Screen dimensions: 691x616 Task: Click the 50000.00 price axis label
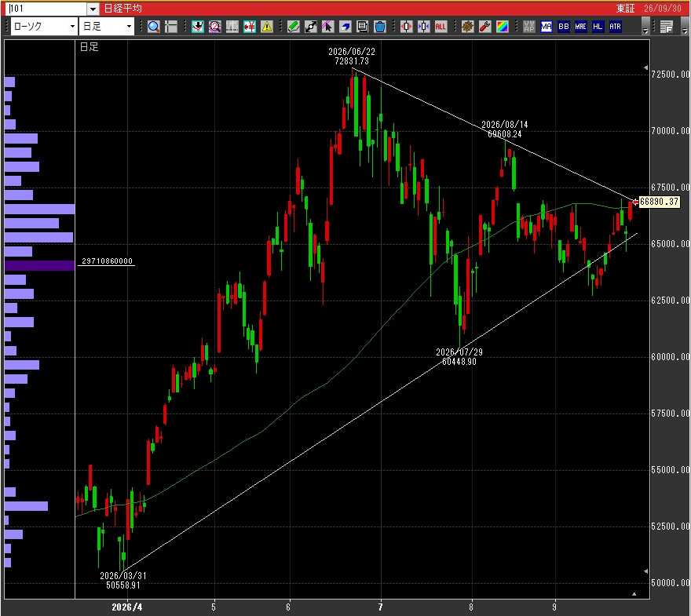coord(671,582)
